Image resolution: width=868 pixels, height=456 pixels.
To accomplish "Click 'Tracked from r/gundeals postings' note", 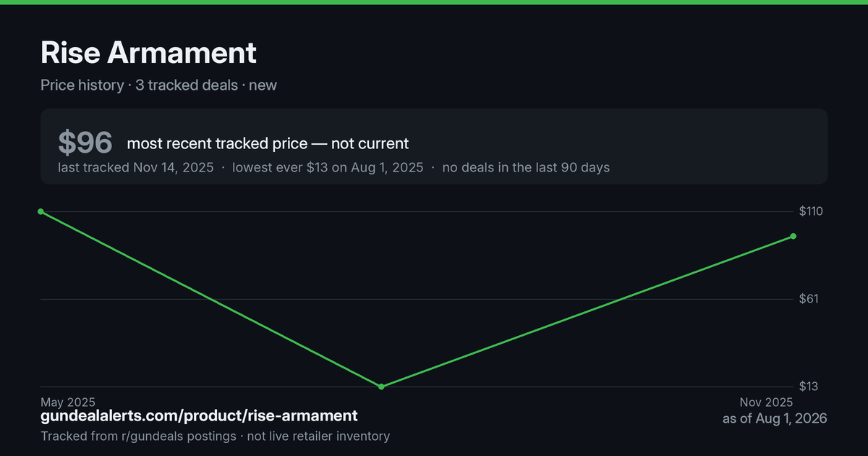I will 138,436.
